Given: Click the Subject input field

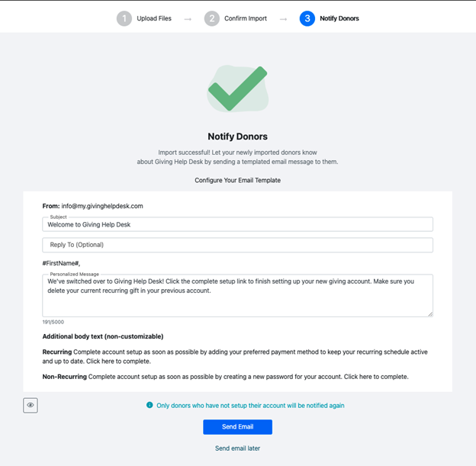Looking at the screenshot, I should tap(237, 224).
